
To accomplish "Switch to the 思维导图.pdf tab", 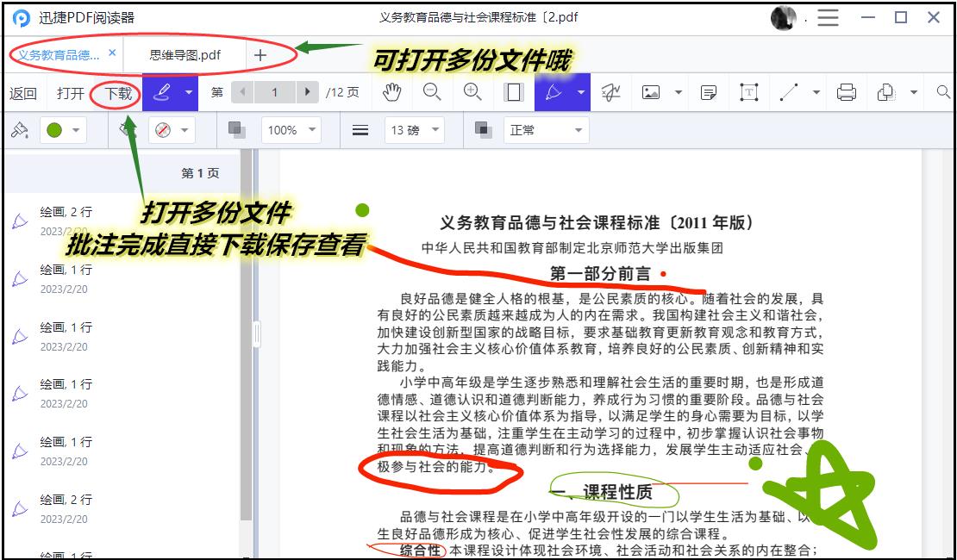I will pos(185,55).
